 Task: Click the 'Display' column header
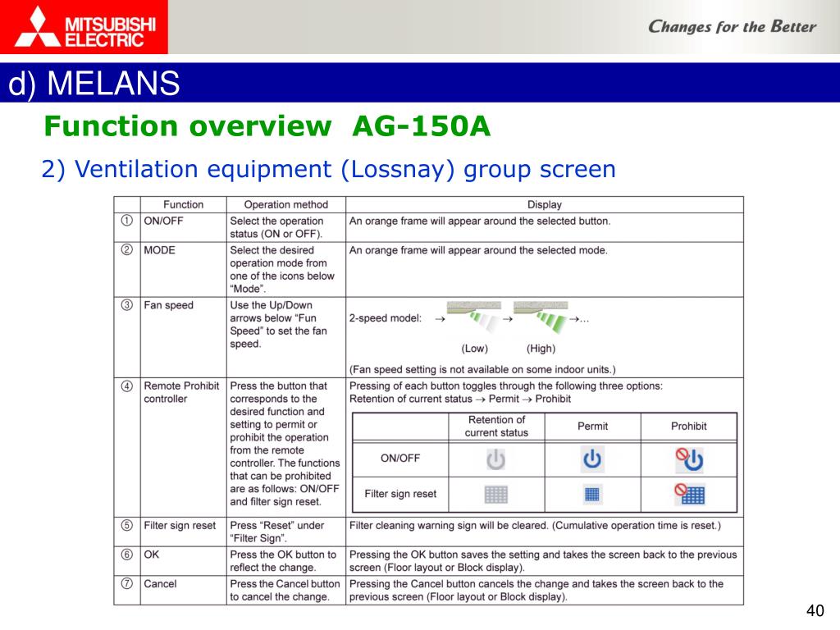pos(545,204)
